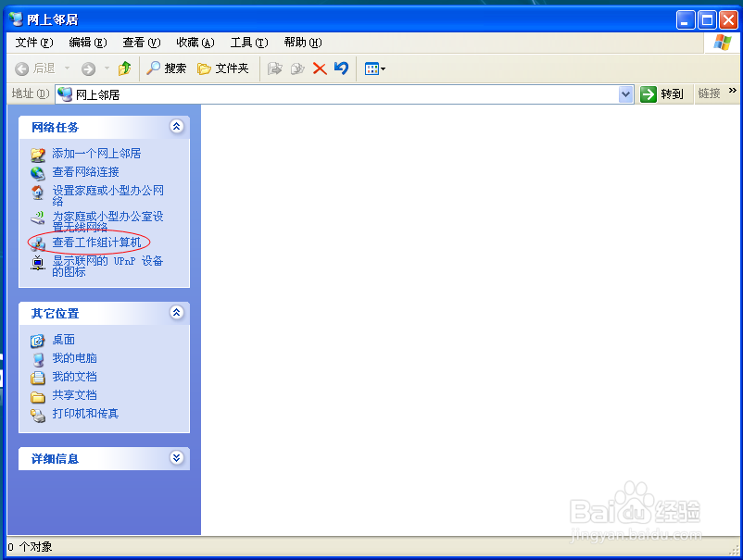
Task: Click the home network setup icon
Action: click(x=38, y=192)
